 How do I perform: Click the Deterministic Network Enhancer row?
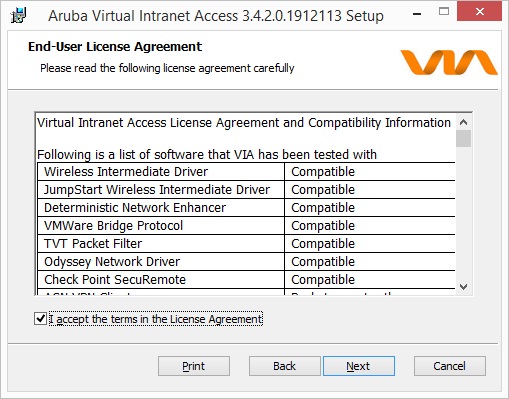click(246, 208)
